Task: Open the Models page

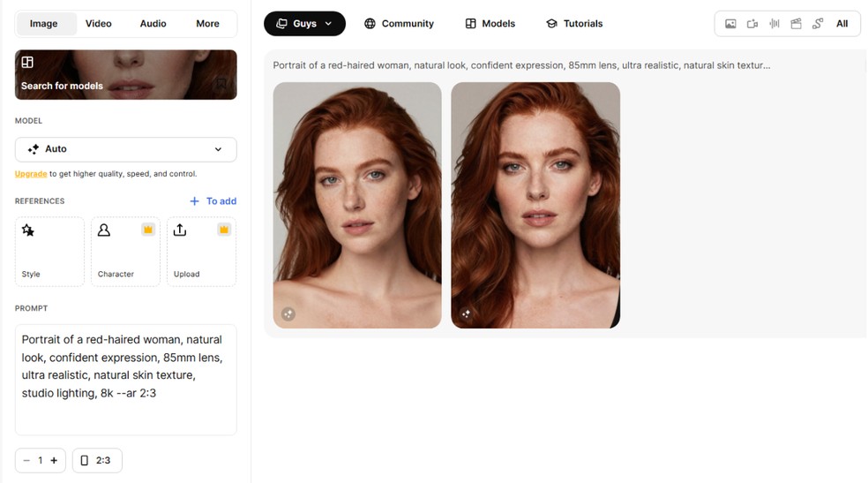Action: [x=490, y=24]
